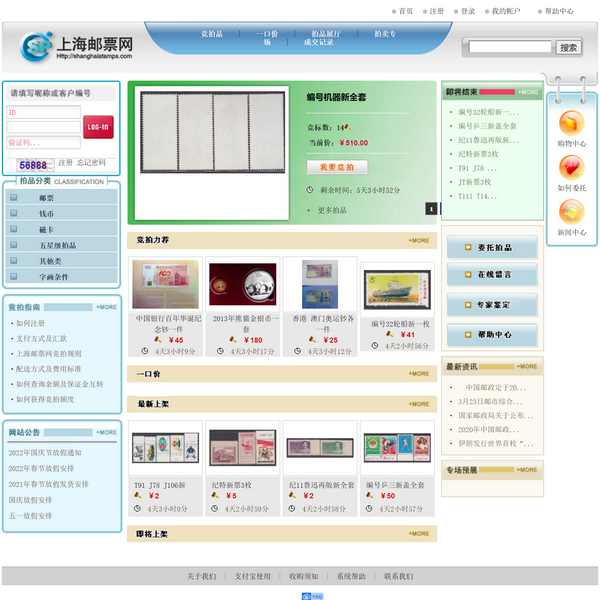Expand +MORE in 竞拍力荐 section
Viewport: 600px width, 600px height.
tap(418, 240)
